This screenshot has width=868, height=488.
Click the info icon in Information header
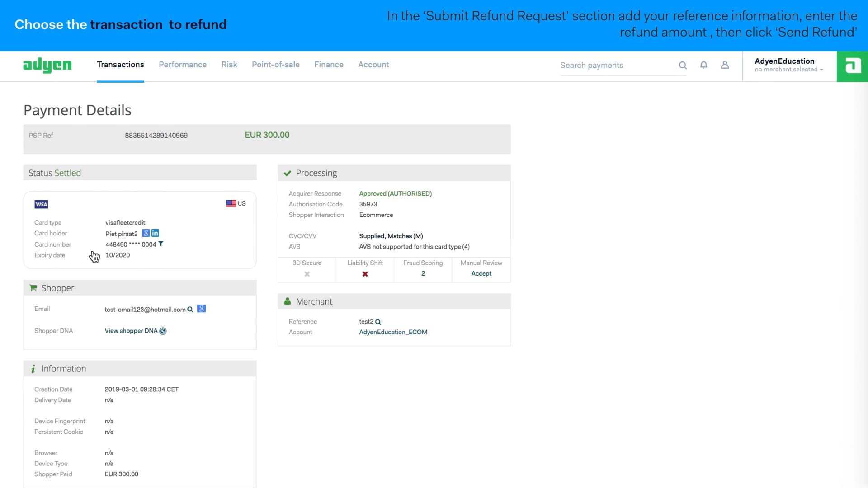(x=33, y=369)
